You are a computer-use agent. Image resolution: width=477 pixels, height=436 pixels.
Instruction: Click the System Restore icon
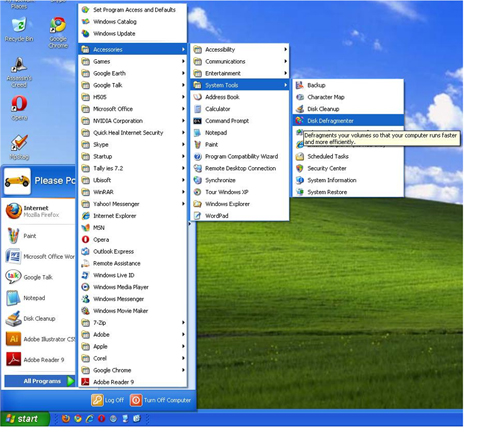tap(300, 192)
